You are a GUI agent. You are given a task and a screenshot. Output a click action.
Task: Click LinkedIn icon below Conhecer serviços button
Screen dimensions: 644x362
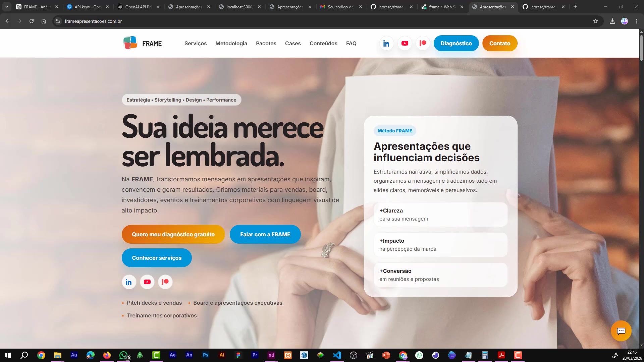tap(129, 282)
